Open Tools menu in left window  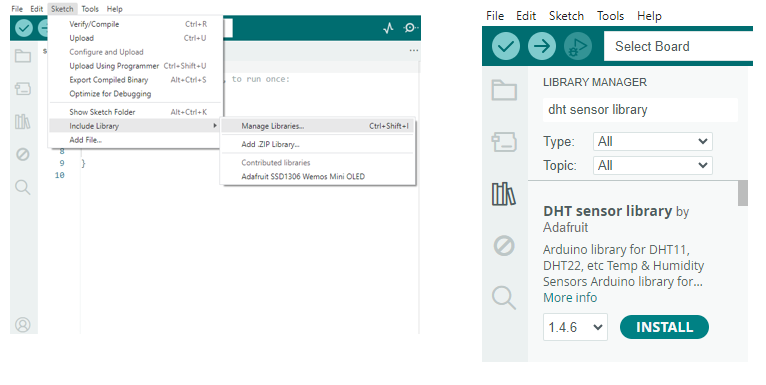click(x=90, y=9)
